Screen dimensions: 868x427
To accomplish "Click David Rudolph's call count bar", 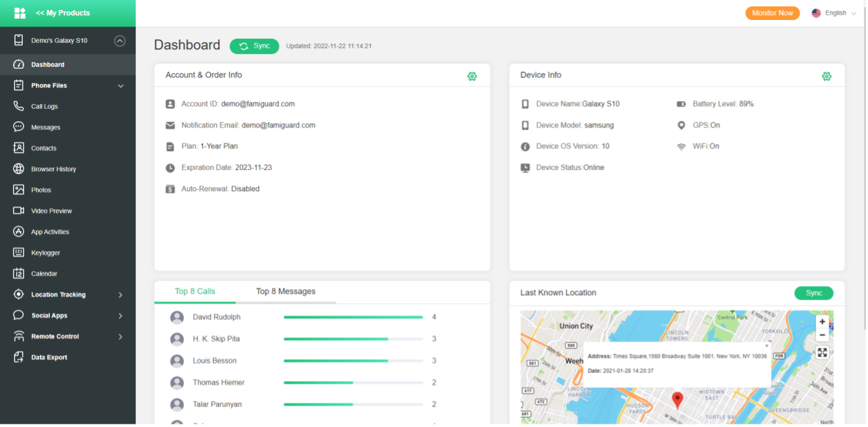I will coord(353,318).
